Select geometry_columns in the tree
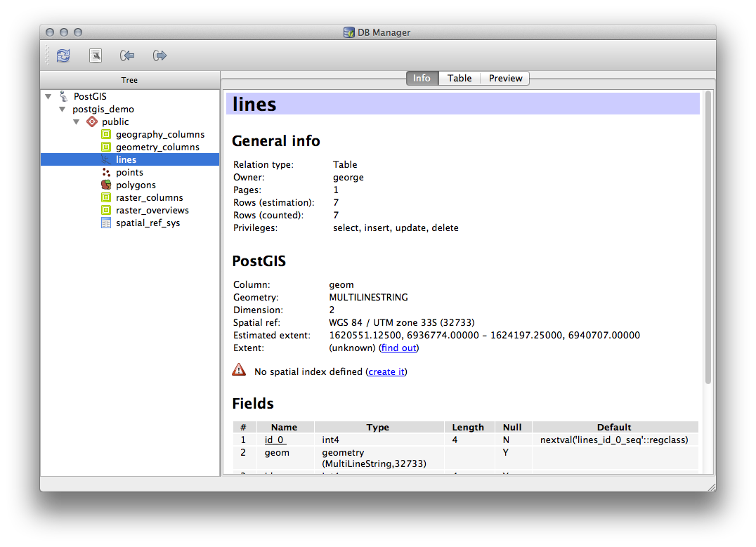756x547 pixels. tap(157, 147)
